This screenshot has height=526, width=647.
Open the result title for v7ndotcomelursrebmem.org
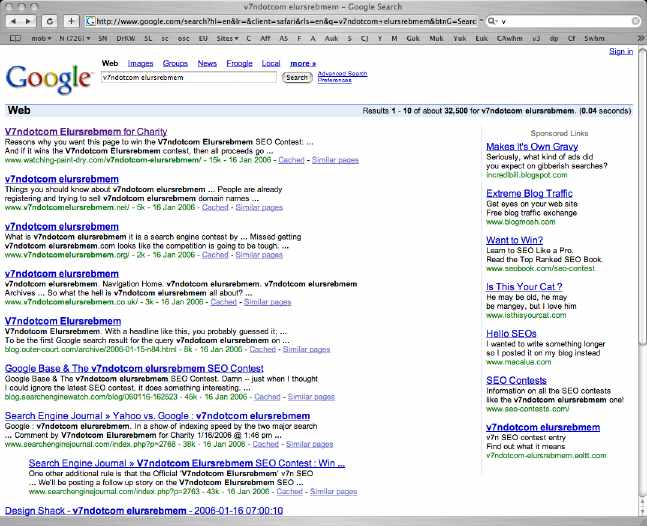click(x=62, y=226)
